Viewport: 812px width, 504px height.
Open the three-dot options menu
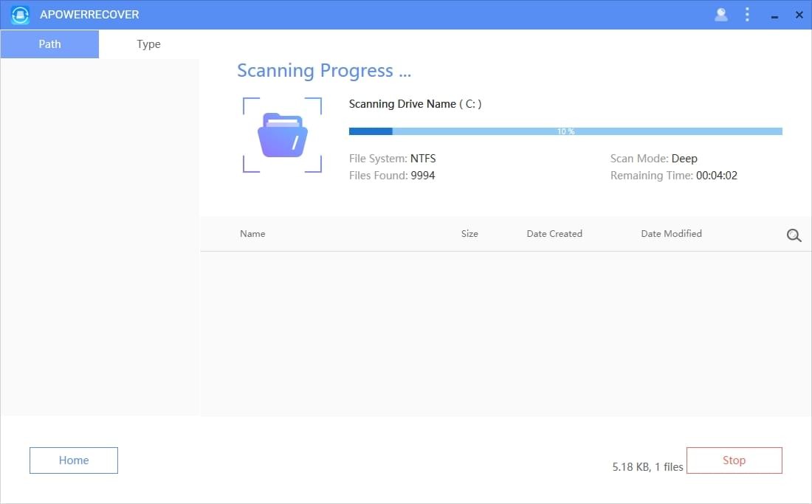pos(747,14)
